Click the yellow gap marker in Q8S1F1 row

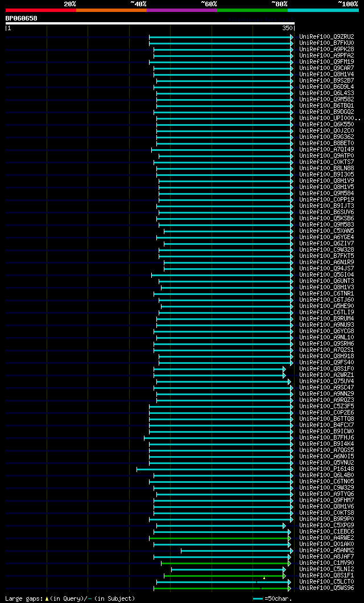264,577
